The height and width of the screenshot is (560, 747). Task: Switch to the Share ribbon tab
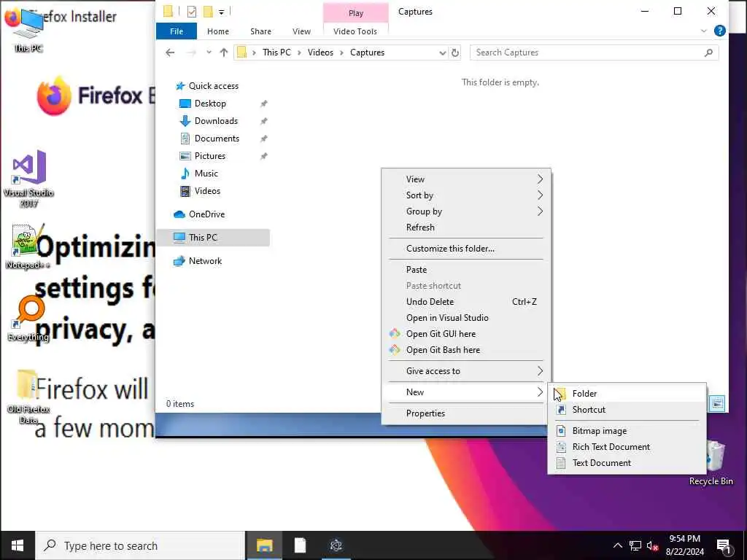pyautogui.click(x=260, y=31)
